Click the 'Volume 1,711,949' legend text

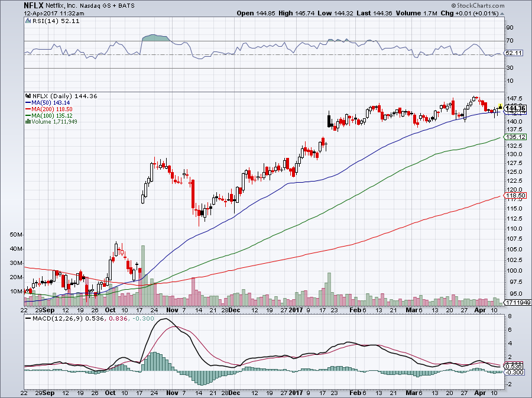54,122
